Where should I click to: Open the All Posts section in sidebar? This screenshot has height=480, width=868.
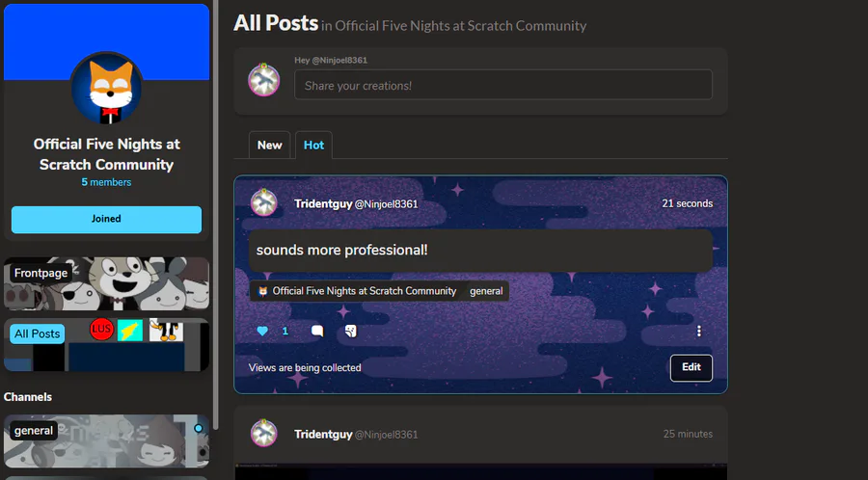pos(106,344)
